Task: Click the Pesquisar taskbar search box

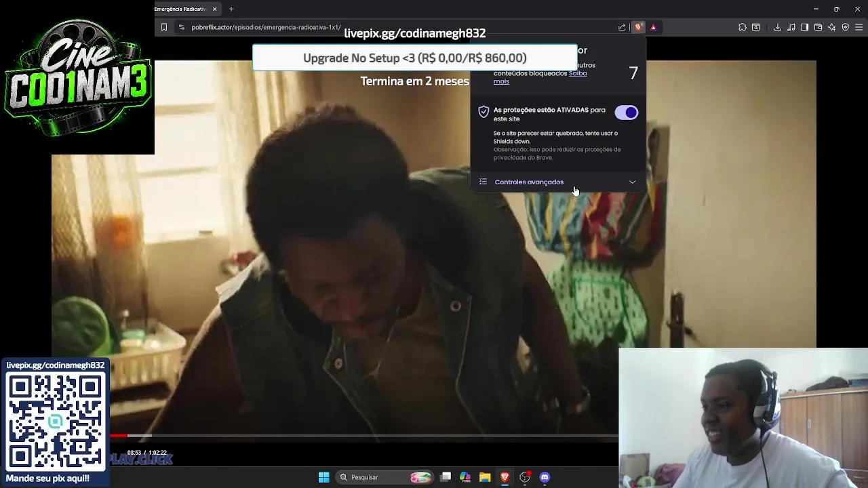Action: click(384, 477)
